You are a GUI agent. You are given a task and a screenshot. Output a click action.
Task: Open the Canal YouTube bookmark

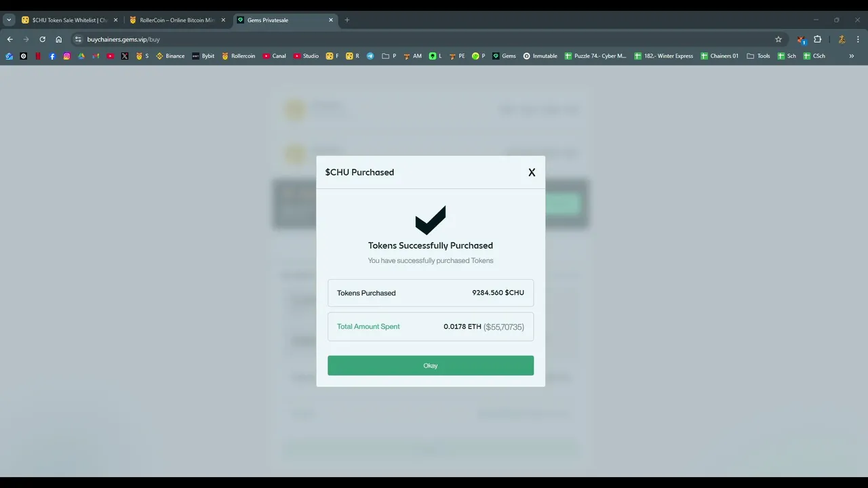pyautogui.click(x=275, y=56)
